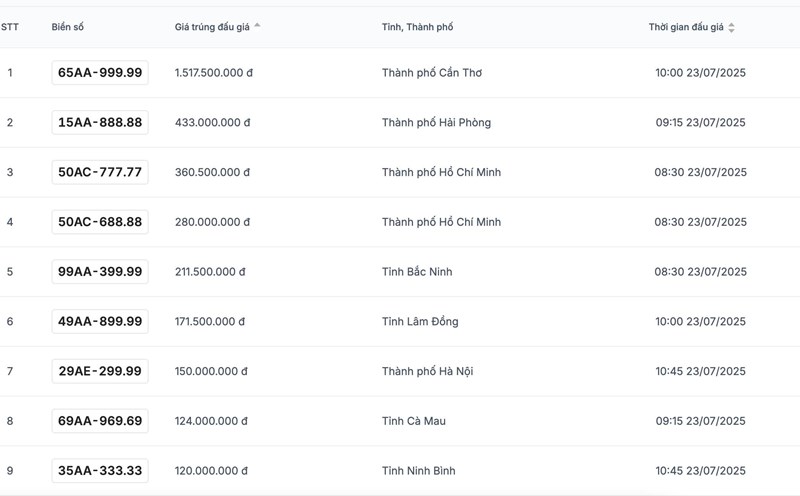Image resolution: width=800 pixels, height=496 pixels.
Task: Click the price 1.517.500.000 đ
Action: (214, 73)
